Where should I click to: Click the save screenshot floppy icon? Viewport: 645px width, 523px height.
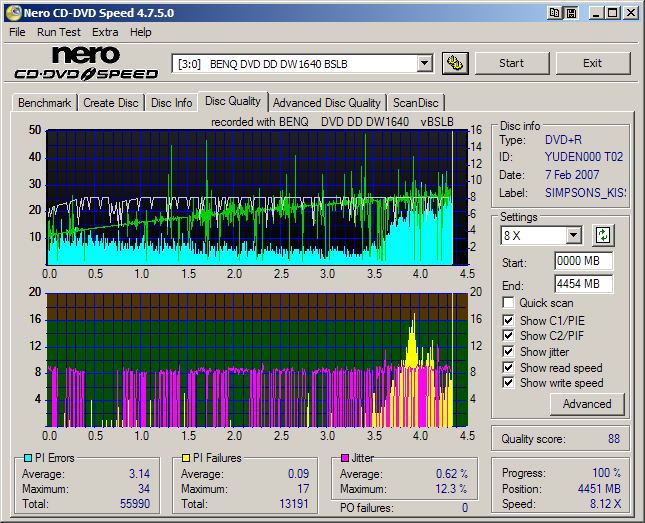point(572,13)
